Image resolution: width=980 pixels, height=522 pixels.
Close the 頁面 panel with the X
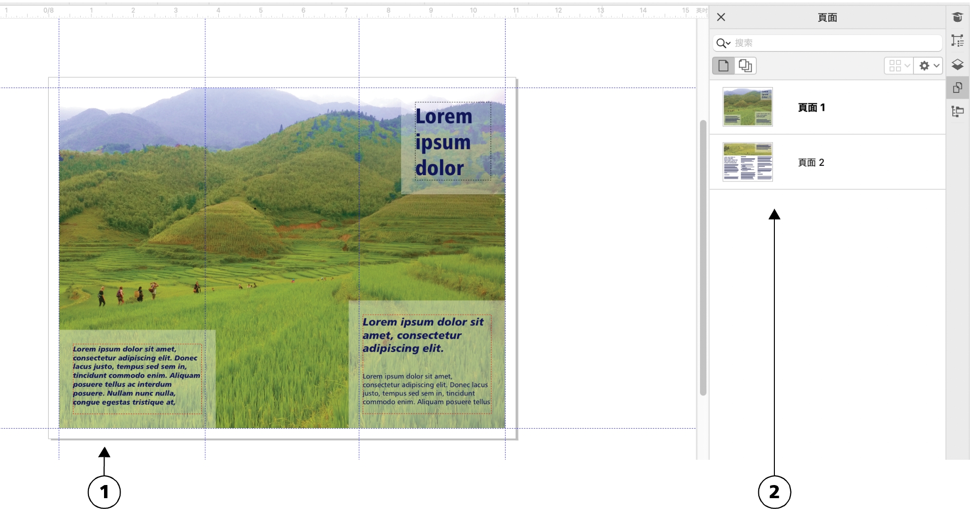(721, 18)
